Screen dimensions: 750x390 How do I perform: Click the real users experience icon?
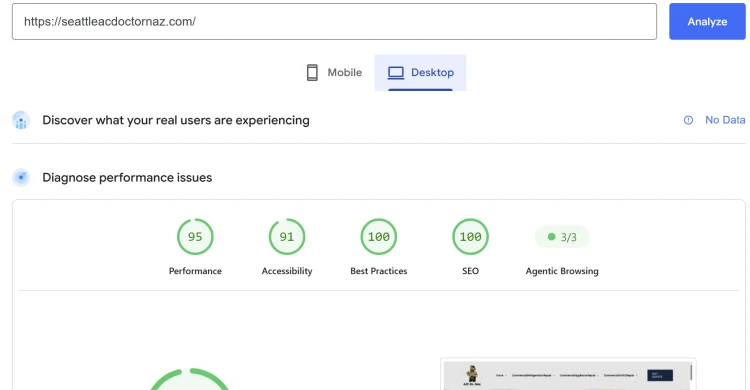tap(21, 121)
